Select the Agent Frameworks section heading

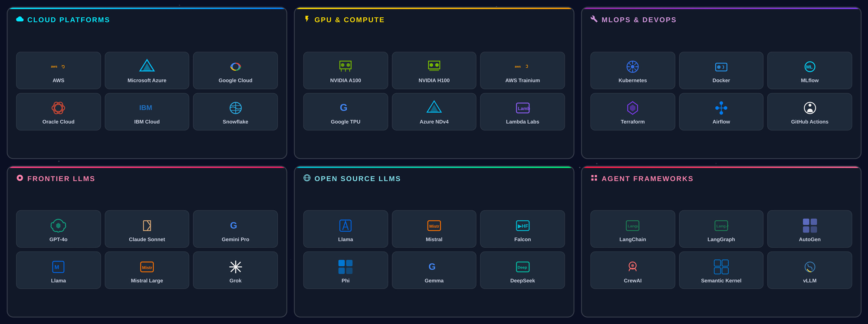pyautogui.click(x=647, y=179)
